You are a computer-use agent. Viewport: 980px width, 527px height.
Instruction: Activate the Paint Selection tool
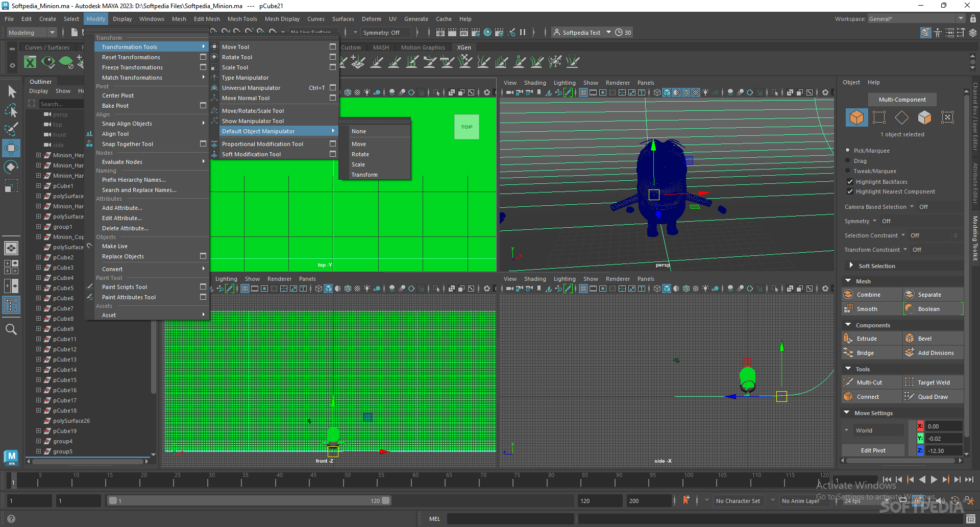(12, 129)
